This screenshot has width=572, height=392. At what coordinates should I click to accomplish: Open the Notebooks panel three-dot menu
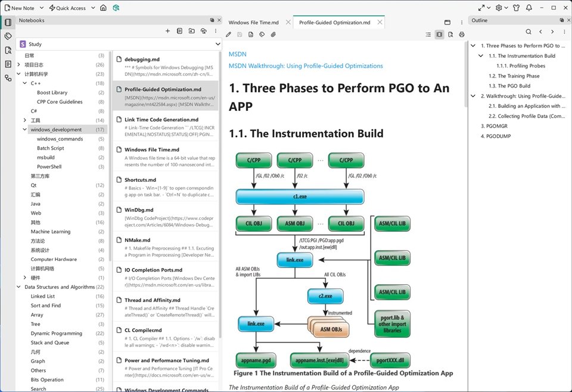tap(216, 31)
